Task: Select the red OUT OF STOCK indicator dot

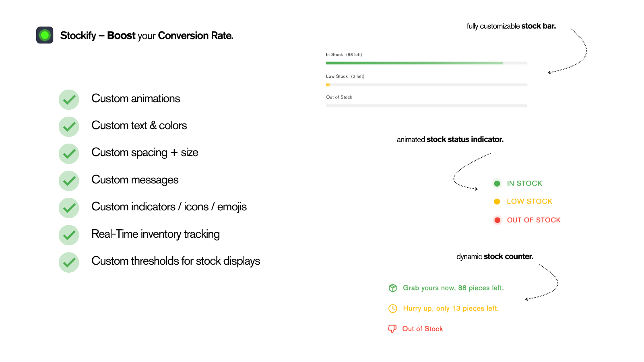Action: coord(497,220)
